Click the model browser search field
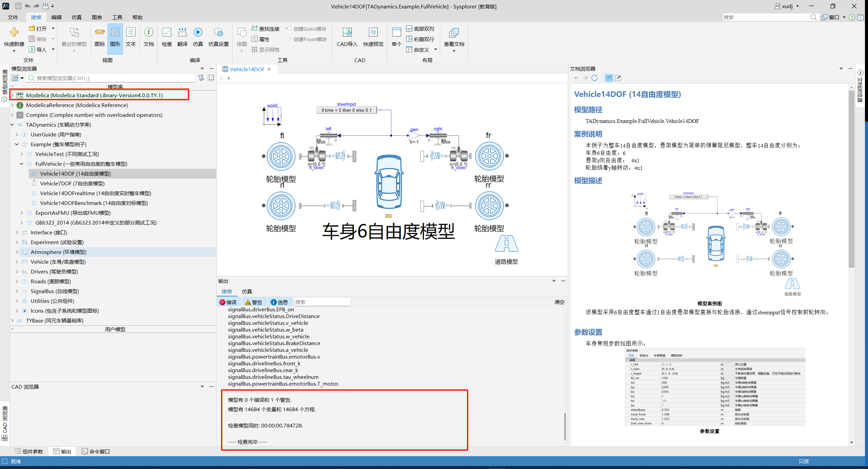Image resolution: width=868 pixels, height=469 pixels. (111, 78)
